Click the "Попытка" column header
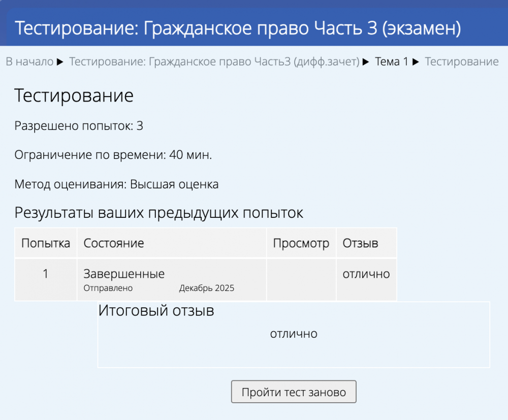 [46, 243]
